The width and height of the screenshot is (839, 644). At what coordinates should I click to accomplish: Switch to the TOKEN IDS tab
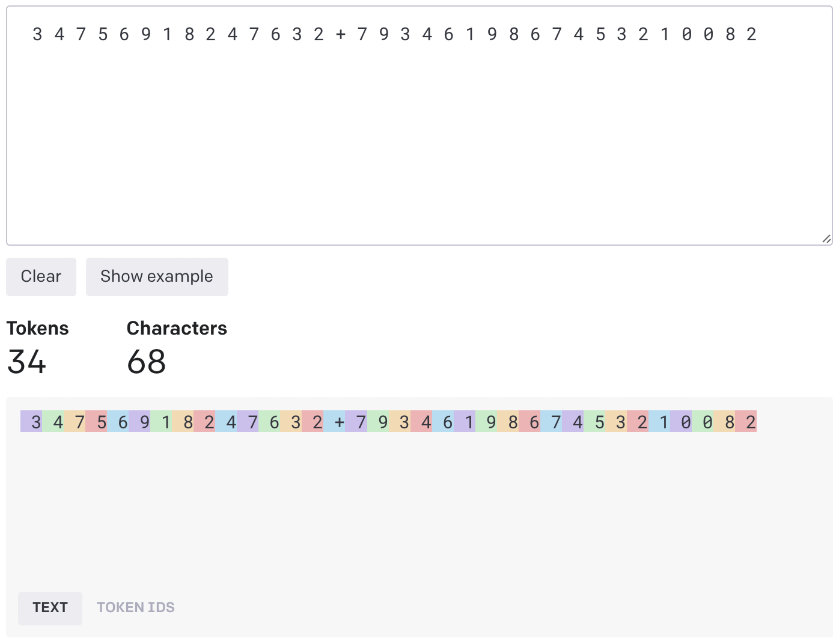(136, 607)
